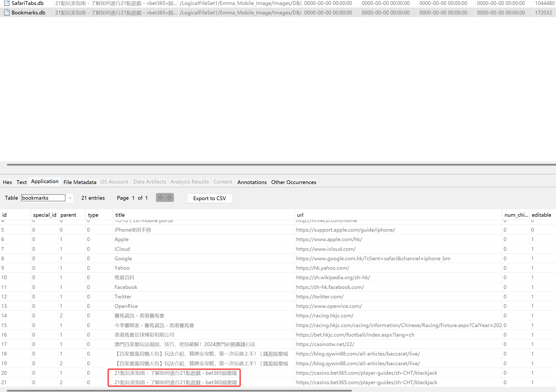The height and width of the screenshot is (392, 556).
Task: Click the 21 entries count label
Action: coord(93,198)
